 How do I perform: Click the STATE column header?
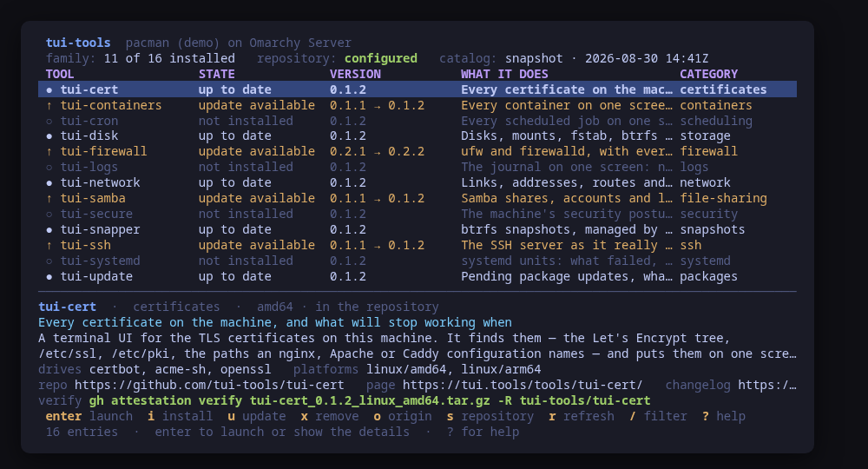[216, 74]
